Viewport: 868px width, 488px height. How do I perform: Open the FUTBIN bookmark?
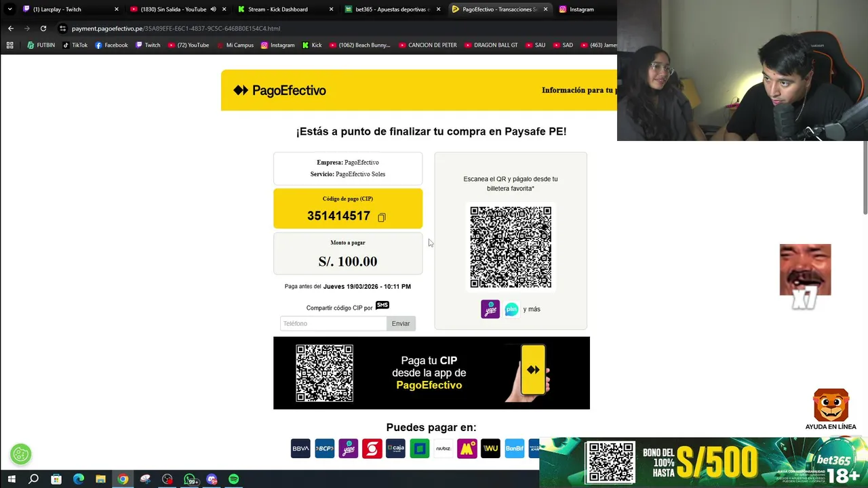click(x=41, y=45)
